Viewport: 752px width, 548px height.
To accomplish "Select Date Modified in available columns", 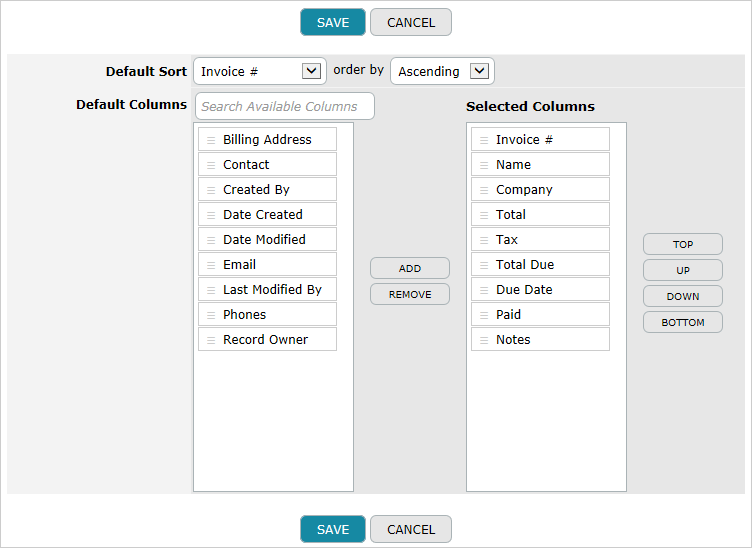I will [268, 239].
